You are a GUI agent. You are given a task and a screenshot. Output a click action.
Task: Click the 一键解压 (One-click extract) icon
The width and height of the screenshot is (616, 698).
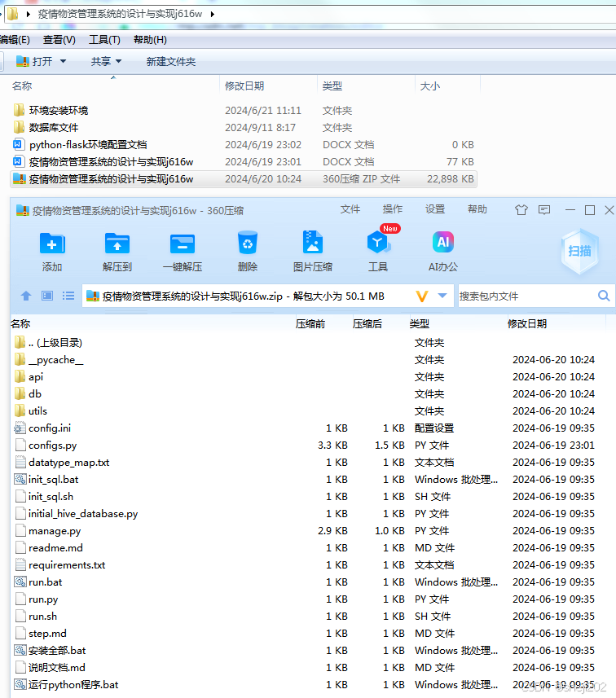(183, 244)
